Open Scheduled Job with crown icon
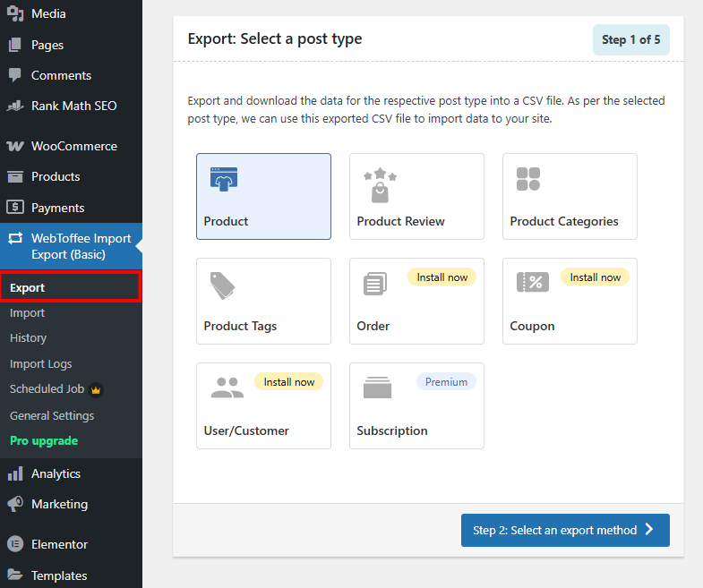 [x=47, y=389]
